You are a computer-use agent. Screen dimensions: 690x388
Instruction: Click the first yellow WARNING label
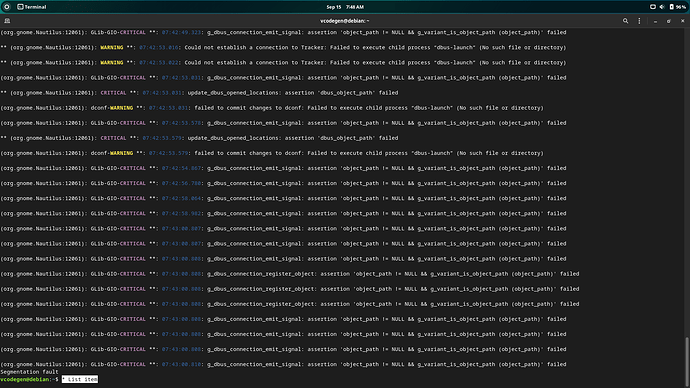click(112, 48)
